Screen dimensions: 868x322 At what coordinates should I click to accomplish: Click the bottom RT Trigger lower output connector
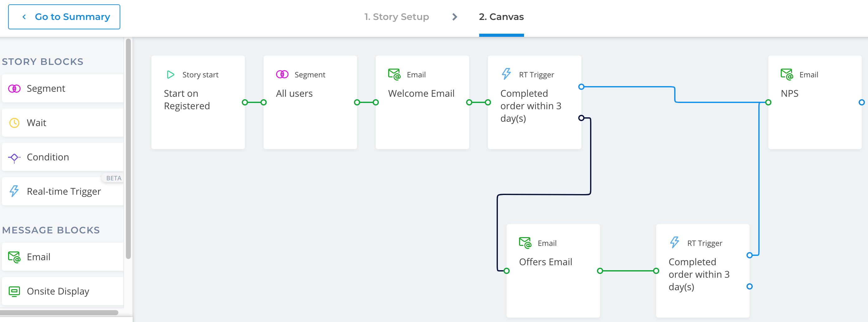749,286
